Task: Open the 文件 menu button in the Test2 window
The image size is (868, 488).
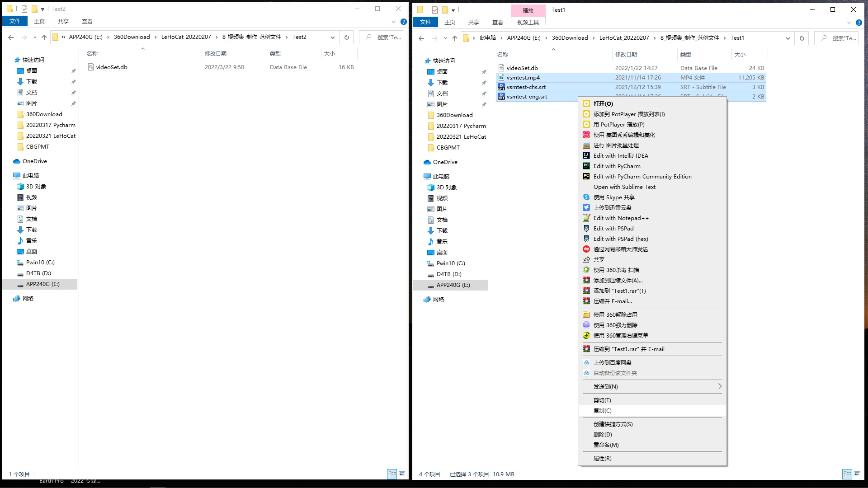Action: (x=15, y=21)
